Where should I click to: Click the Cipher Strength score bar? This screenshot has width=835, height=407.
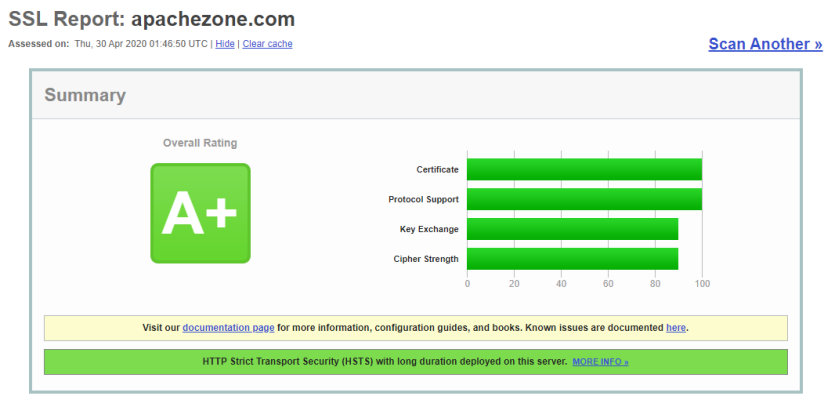point(572,259)
